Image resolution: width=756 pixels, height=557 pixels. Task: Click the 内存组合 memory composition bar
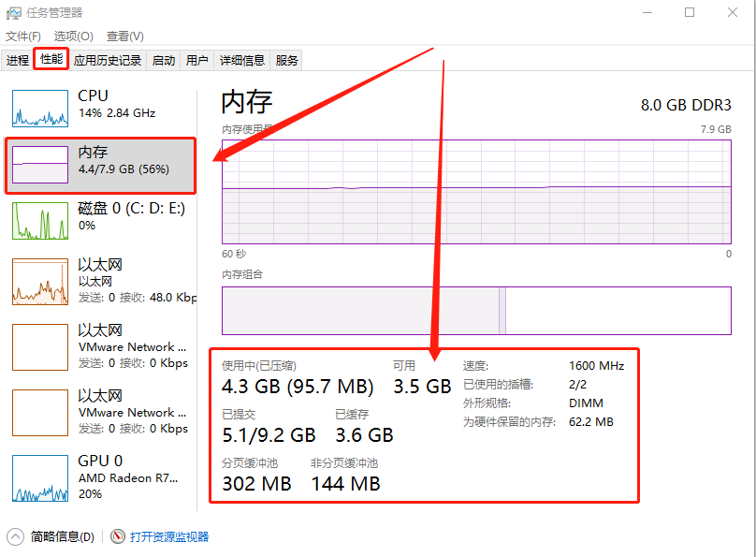tap(475, 311)
